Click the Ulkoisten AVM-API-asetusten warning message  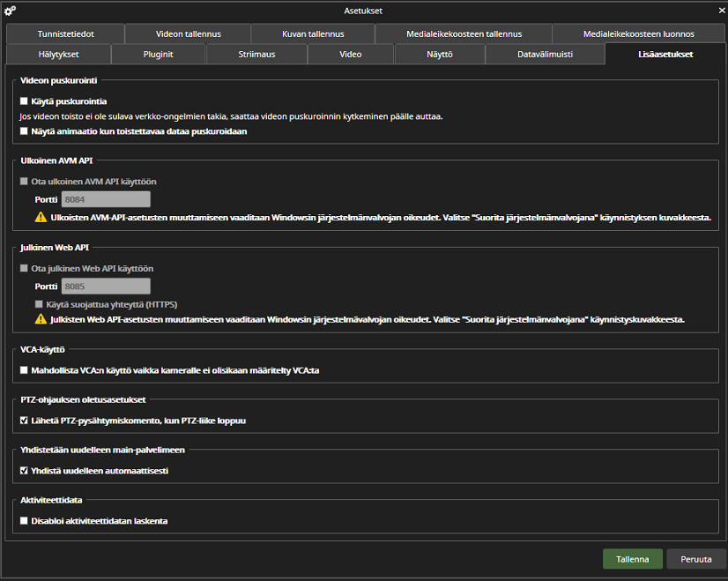click(x=381, y=218)
